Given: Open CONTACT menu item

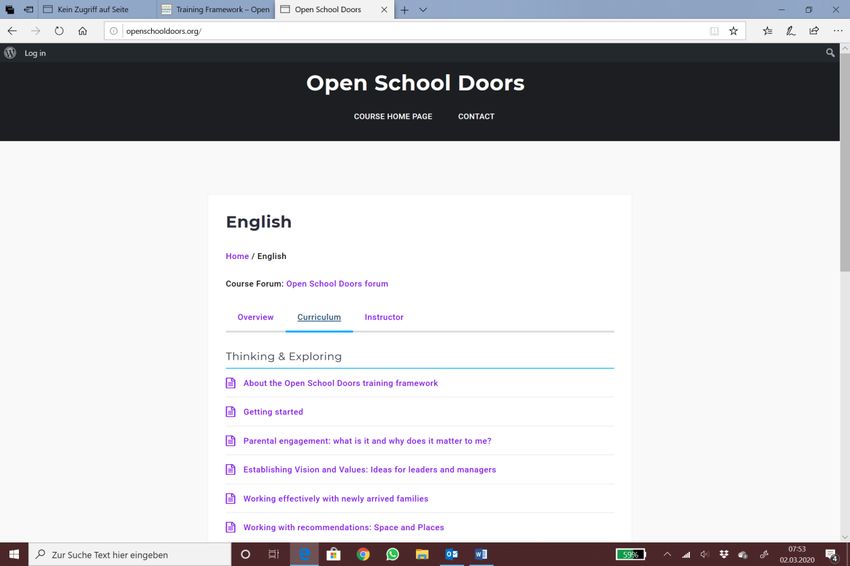Looking at the screenshot, I should 476,116.
